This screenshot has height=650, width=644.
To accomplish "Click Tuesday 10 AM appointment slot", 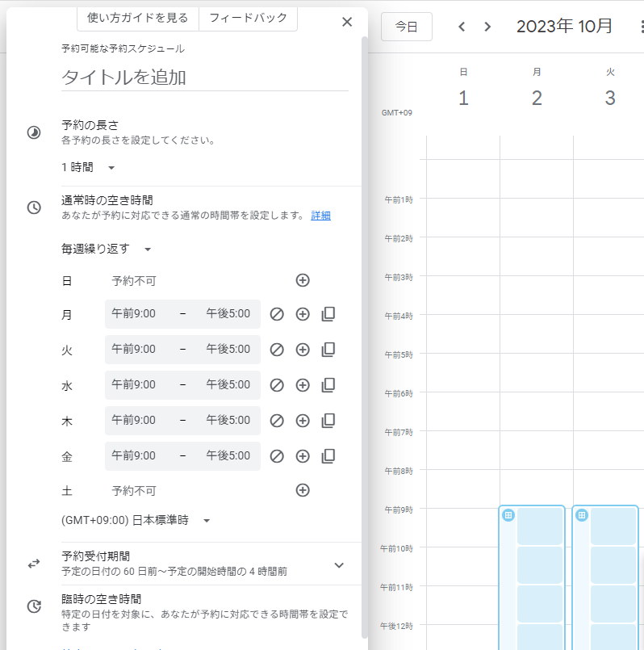I will 613,565.
